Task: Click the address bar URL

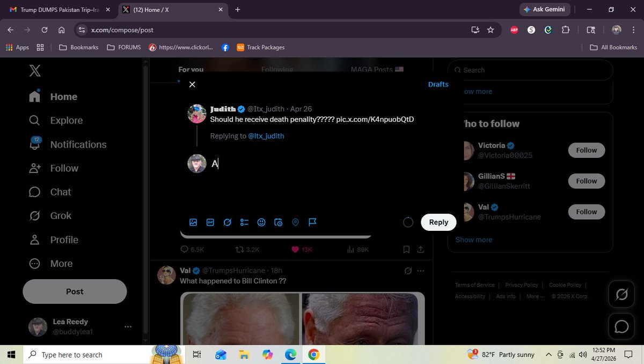Action: 123,30
